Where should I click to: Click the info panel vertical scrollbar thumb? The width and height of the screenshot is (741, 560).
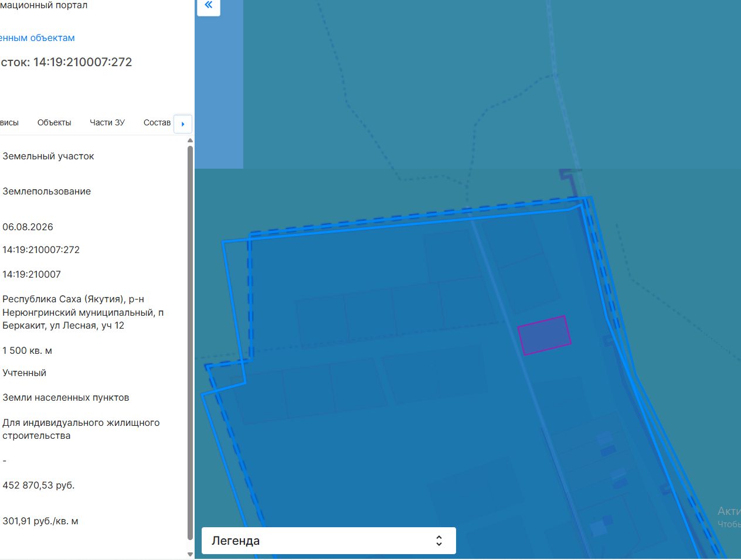point(190,343)
